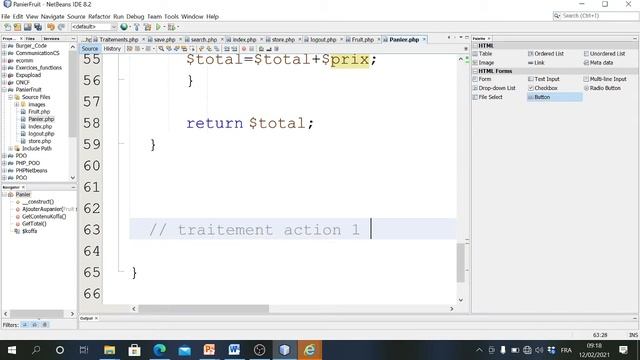Click the NetBeans cube taskbar icon
The width and height of the screenshot is (640, 360).
pos(284,350)
